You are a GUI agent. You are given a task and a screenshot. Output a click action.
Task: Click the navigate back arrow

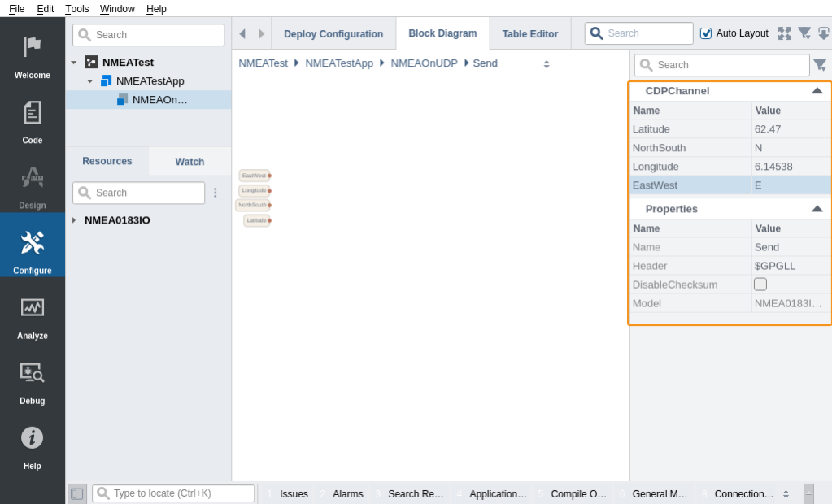pos(242,34)
